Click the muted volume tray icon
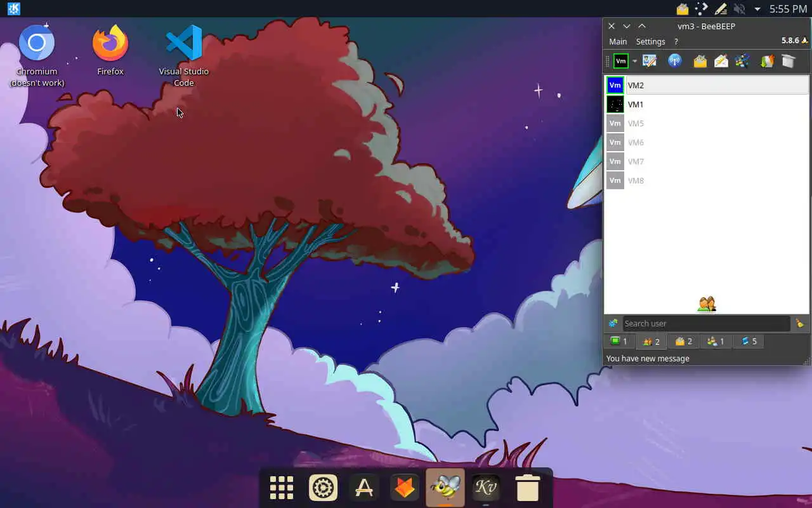812x508 pixels. pyautogui.click(x=739, y=9)
